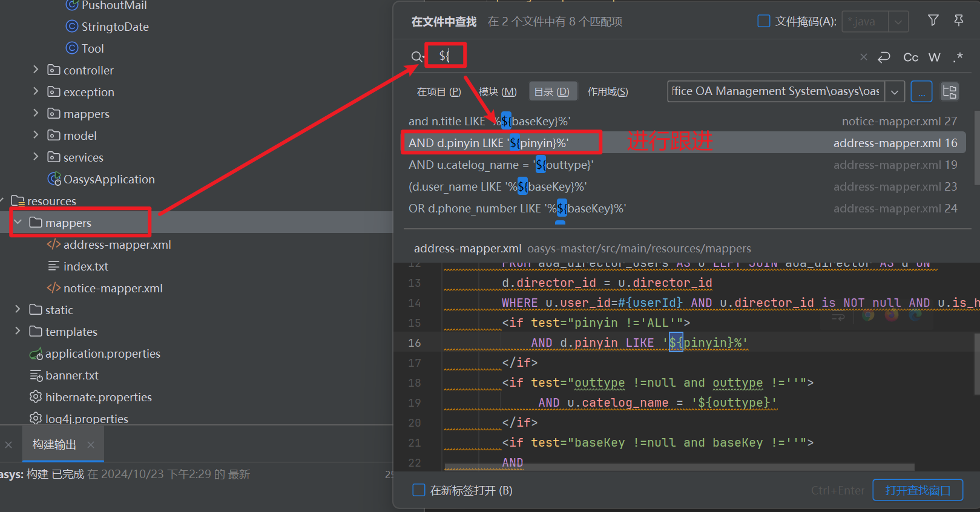This screenshot has width=980, height=512.
Task: Pin the Find in Files window
Action: [959, 21]
